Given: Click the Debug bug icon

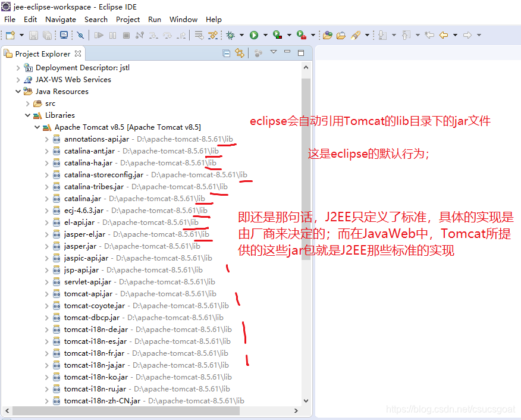Looking at the screenshot, I should tap(230, 35).
